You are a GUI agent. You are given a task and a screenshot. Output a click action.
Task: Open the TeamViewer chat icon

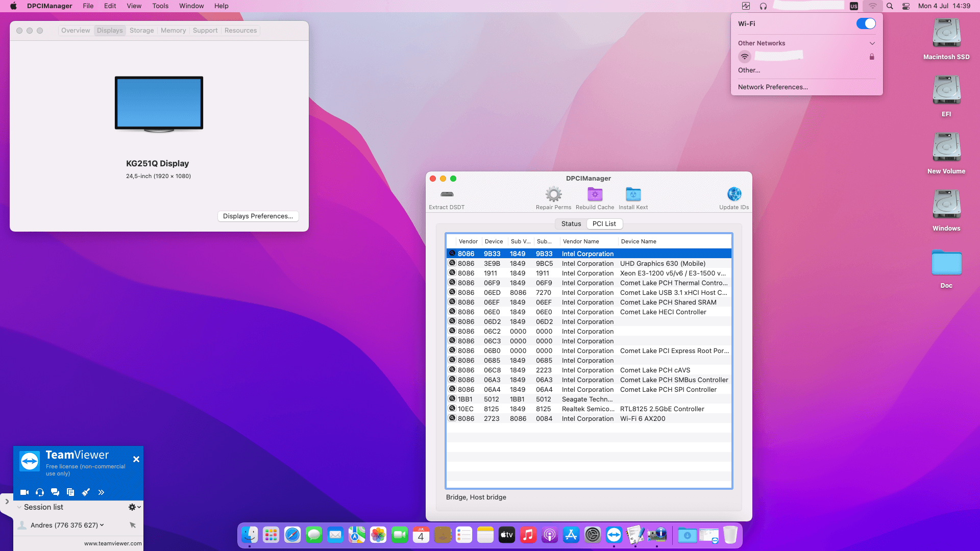[x=55, y=492]
